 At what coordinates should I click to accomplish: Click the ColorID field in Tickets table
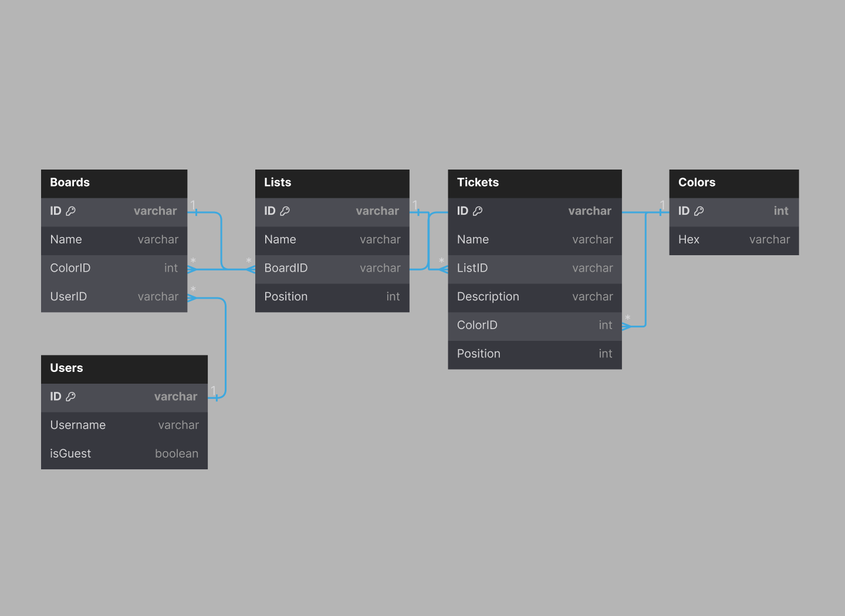[x=535, y=326]
